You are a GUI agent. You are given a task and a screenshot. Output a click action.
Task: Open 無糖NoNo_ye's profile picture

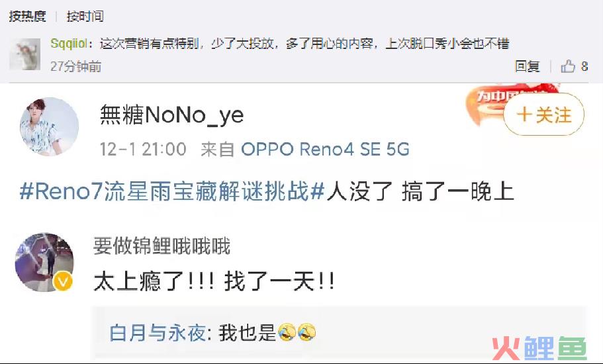[49, 126]
